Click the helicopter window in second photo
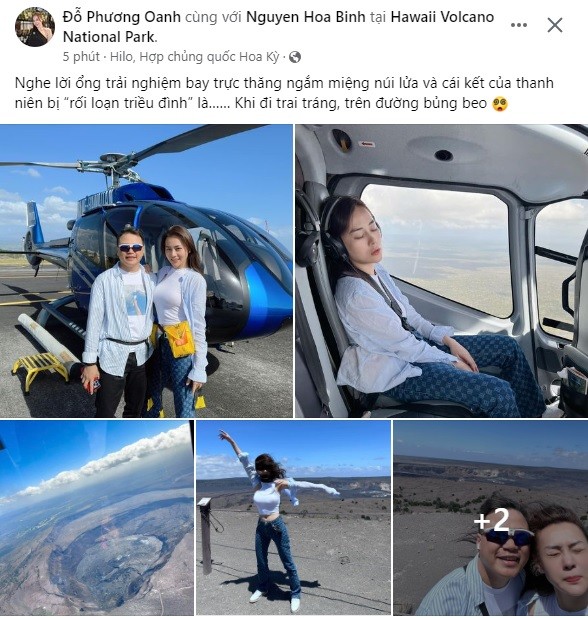 click(435, 250)
